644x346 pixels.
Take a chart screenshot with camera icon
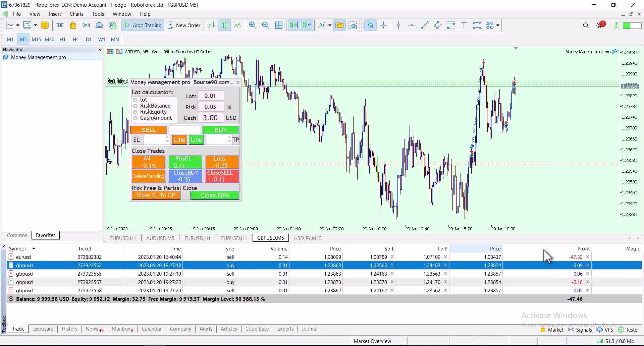(x=353, y=25)
